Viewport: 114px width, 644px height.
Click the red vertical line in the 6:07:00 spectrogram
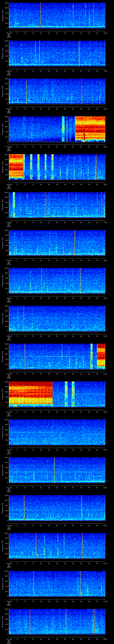pos(75,243)
